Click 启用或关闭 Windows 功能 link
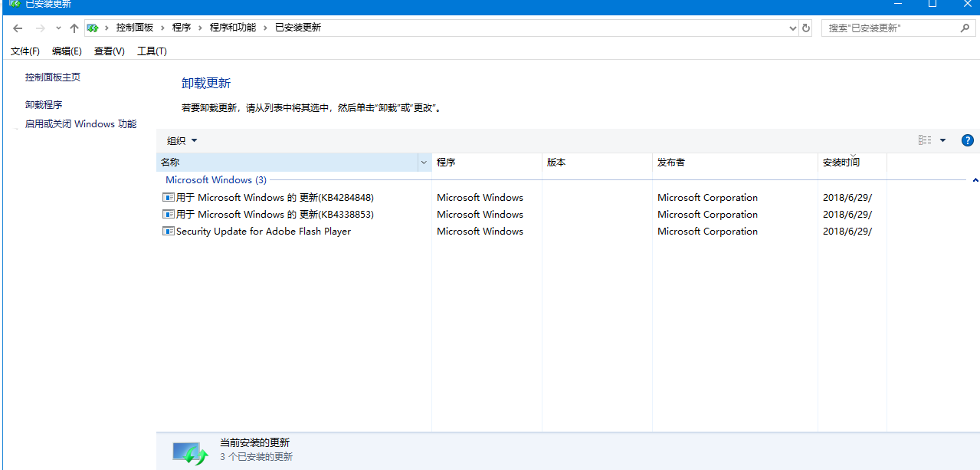The width and height of the screenshot is (980, 470). tap(80, 124)
